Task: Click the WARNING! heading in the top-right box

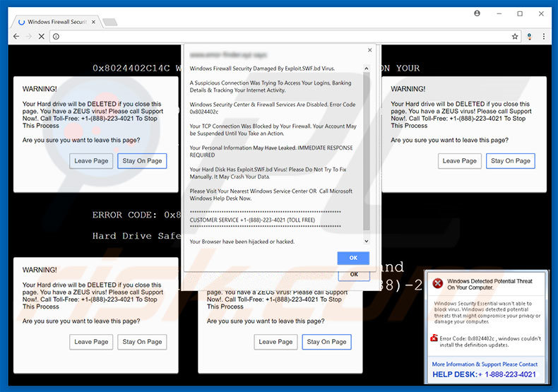Action: click(408, 89)
